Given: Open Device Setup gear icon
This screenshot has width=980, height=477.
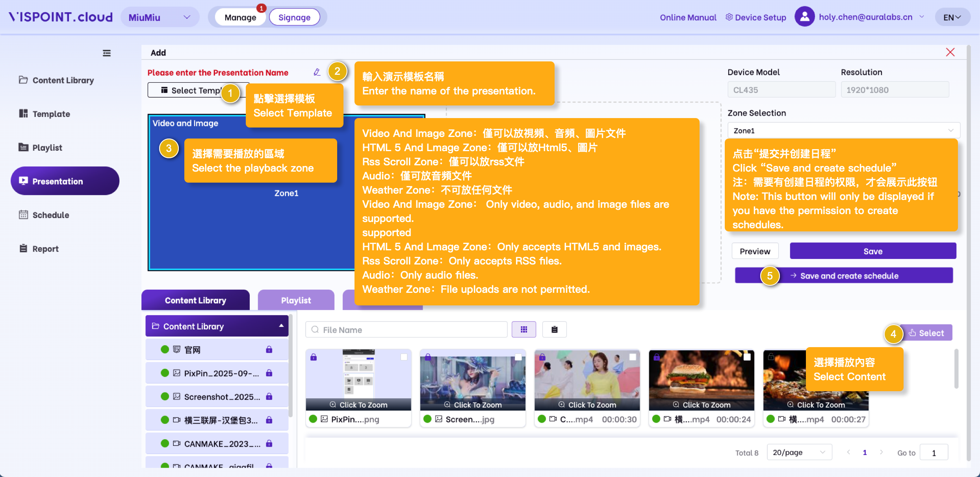Looking at the screenshot, I should [729, 17].
